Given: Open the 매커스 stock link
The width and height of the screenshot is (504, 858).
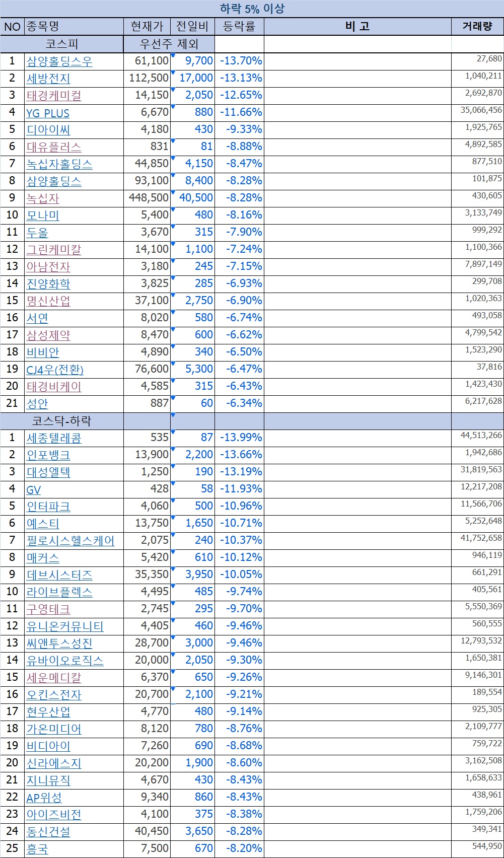Looking at the screenshot, I should pyautogui.click(x=43, y=558).
